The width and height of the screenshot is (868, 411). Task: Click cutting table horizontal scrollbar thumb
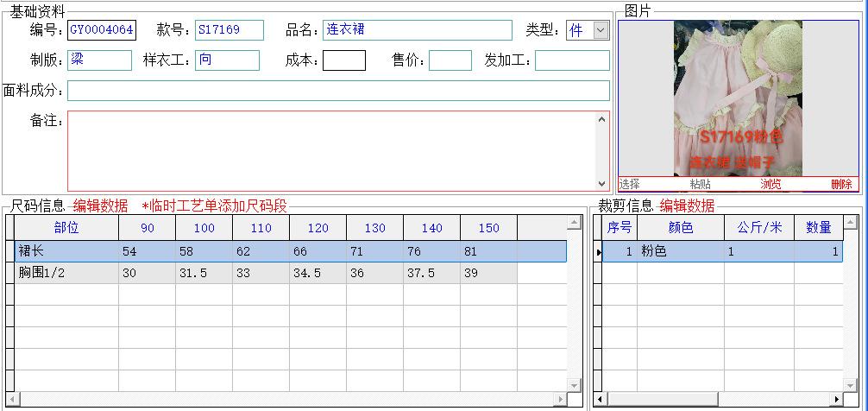tap(662, 399)
